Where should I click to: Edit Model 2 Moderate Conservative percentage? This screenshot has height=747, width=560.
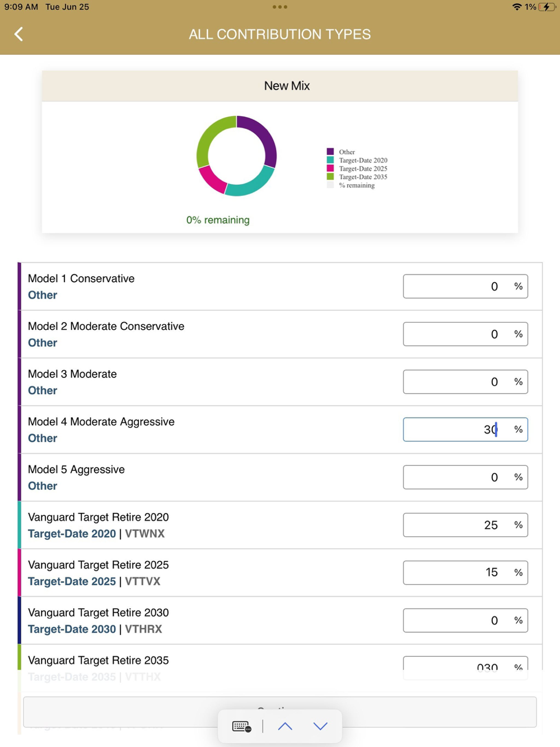[465, 334]
